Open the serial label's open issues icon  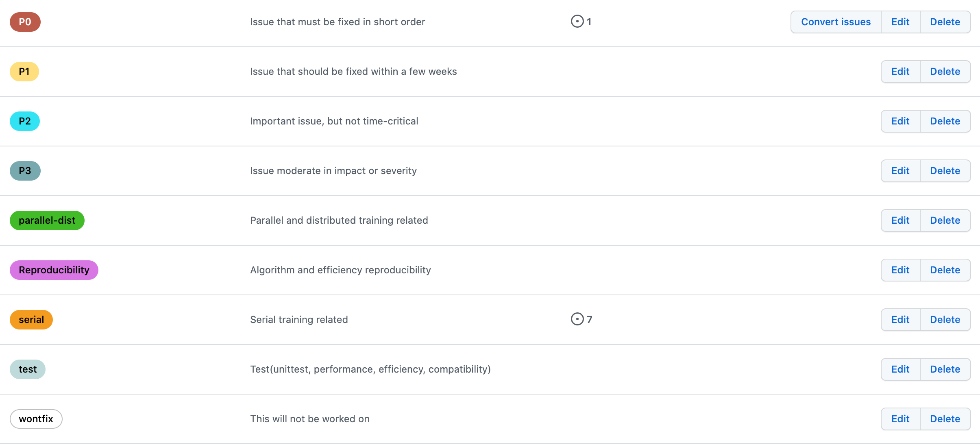click(577, 319)
